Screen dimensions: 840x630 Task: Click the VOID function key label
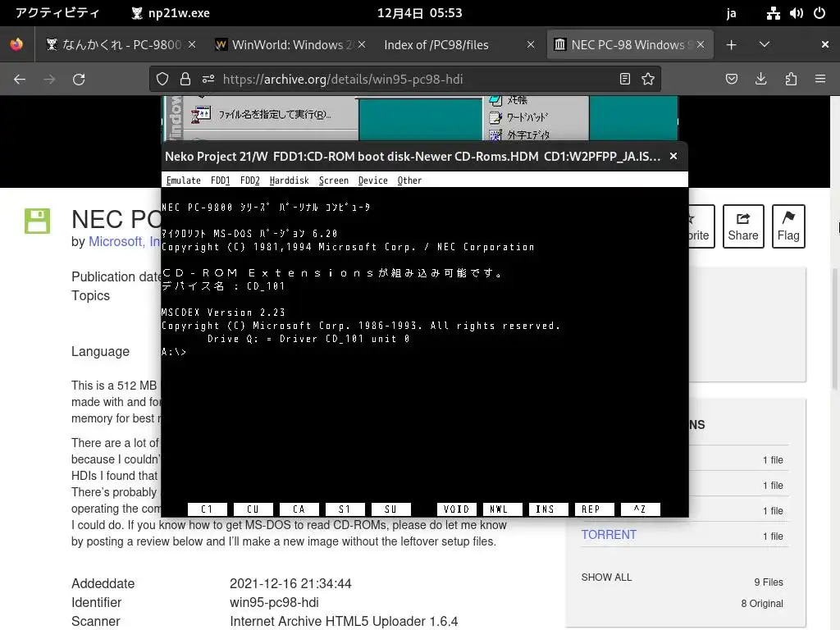coord(456,509)
